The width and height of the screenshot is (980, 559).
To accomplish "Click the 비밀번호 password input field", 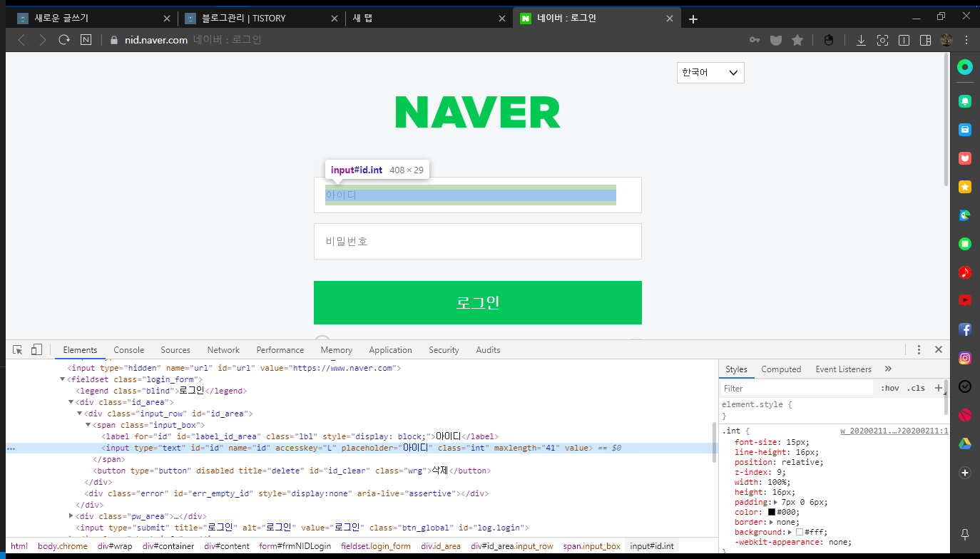I will (x=478, y=241).
